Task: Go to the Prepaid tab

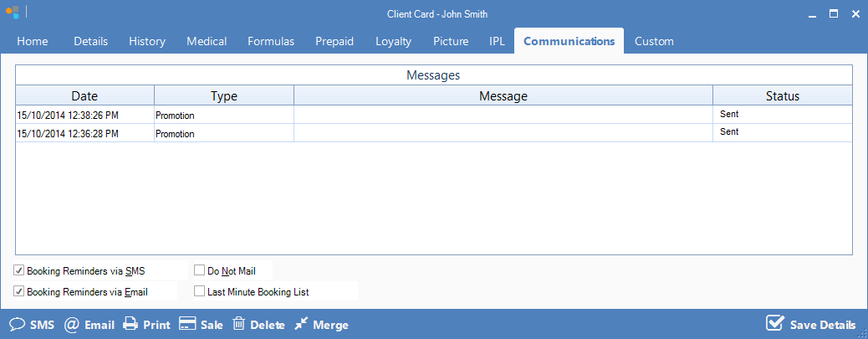Action: pyautogui.click(x=334, y=41)
